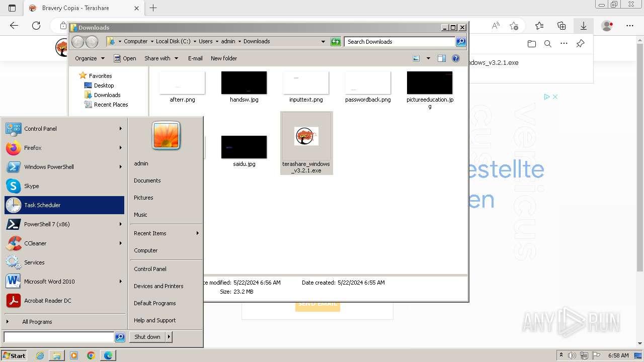Toggle the preview pane icon
Screen dimensions: 644x362
(x=442, y=58)
